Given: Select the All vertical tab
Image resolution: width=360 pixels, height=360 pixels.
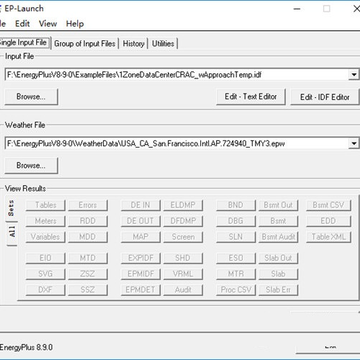Looking at the screenshot, I should pos(12,234).
